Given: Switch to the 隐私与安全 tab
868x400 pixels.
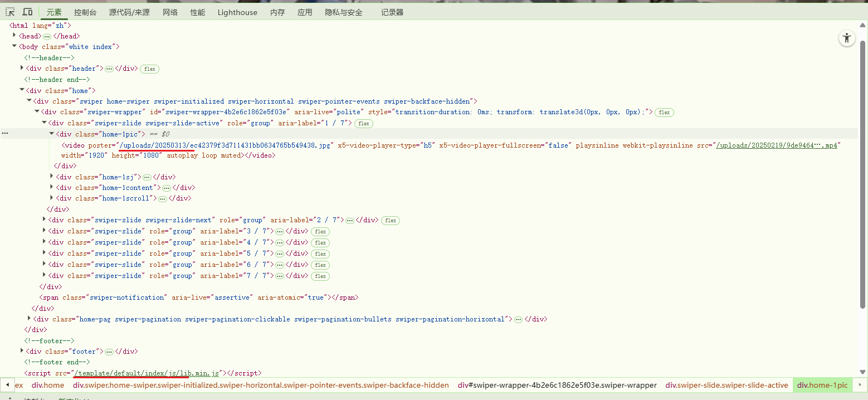Looking at the screenshot, I should click(344, 12).
